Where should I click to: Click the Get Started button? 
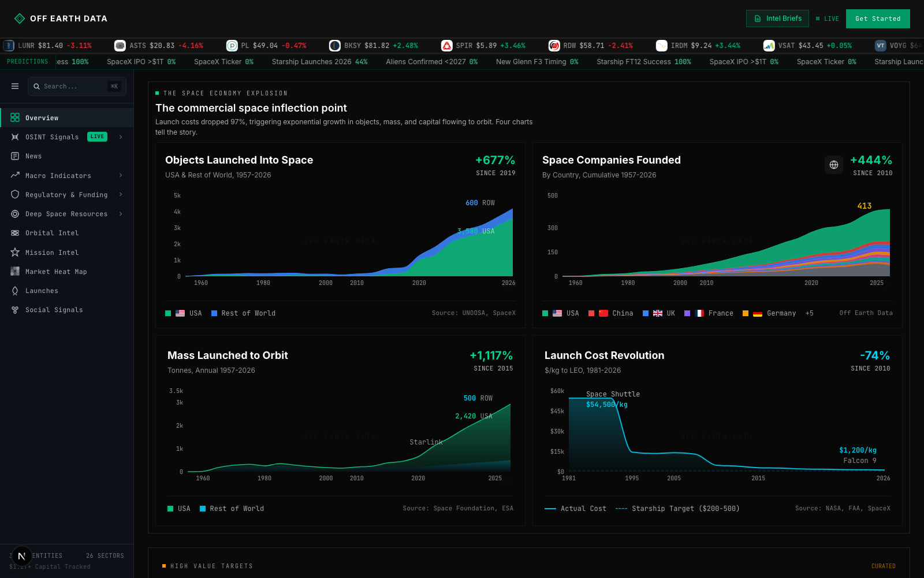(878, 18)
